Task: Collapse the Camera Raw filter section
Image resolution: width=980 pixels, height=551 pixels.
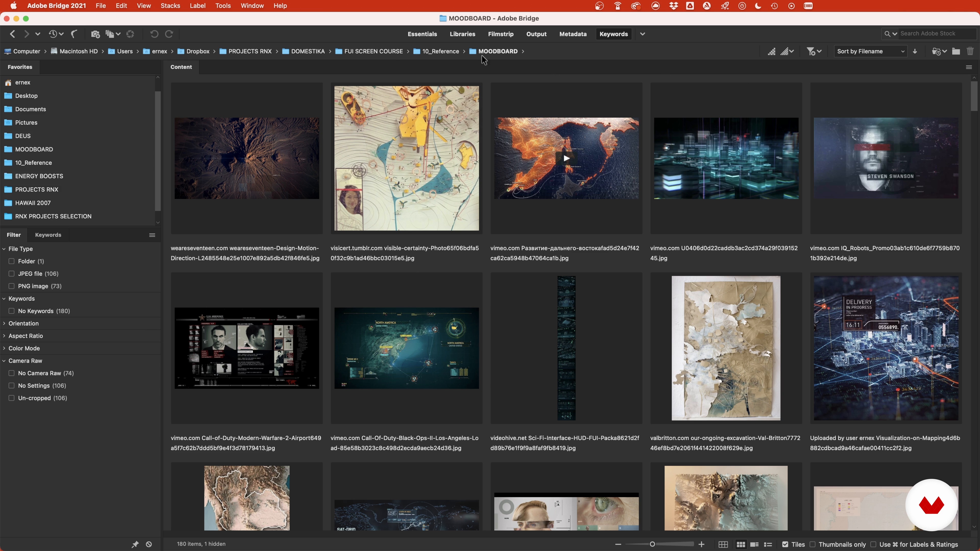Action: coord(4,361)
